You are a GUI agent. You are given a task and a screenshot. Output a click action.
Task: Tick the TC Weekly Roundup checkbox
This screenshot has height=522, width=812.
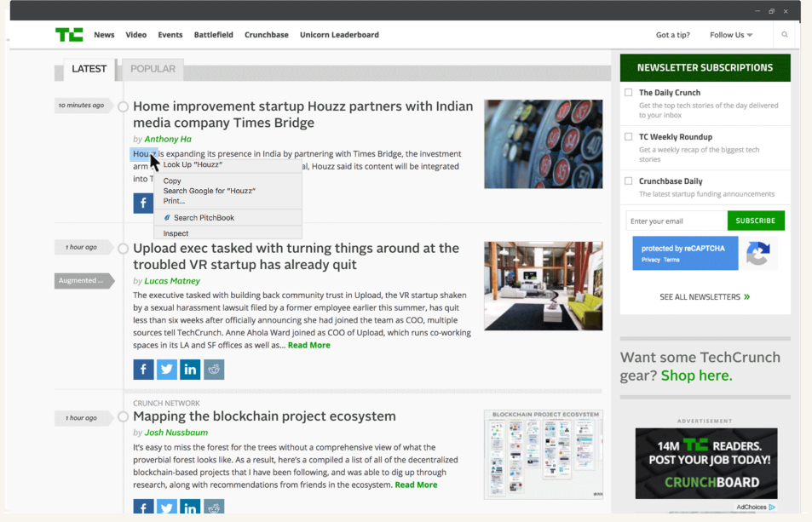[x=628, y=136]
